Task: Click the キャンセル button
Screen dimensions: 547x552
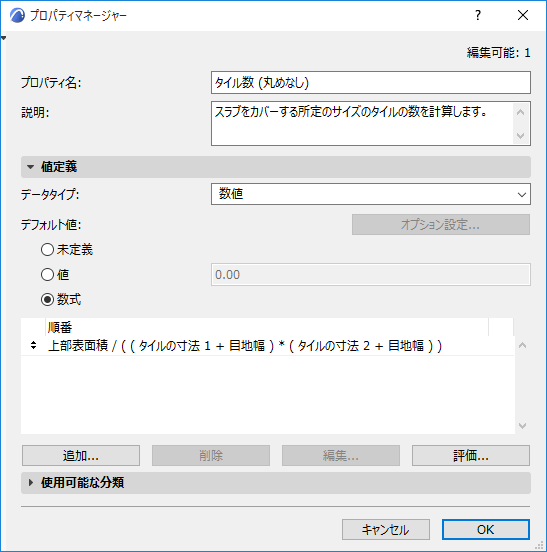Action: [386, 529]
